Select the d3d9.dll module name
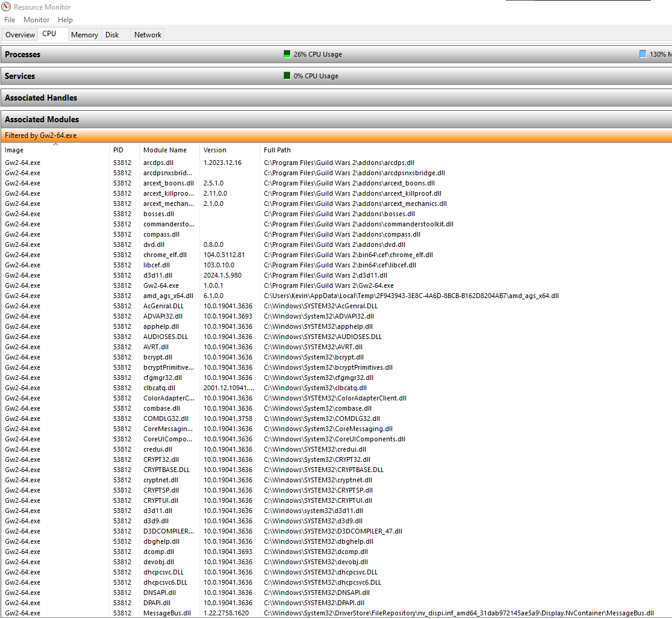The width and height of the screenshot is (672, 619). 156,521
